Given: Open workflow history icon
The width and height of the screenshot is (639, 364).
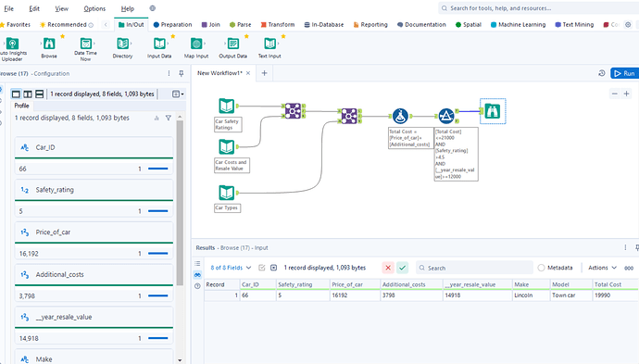Looking at the screenshot, I should pyautogui.click(x=602, y=73).
